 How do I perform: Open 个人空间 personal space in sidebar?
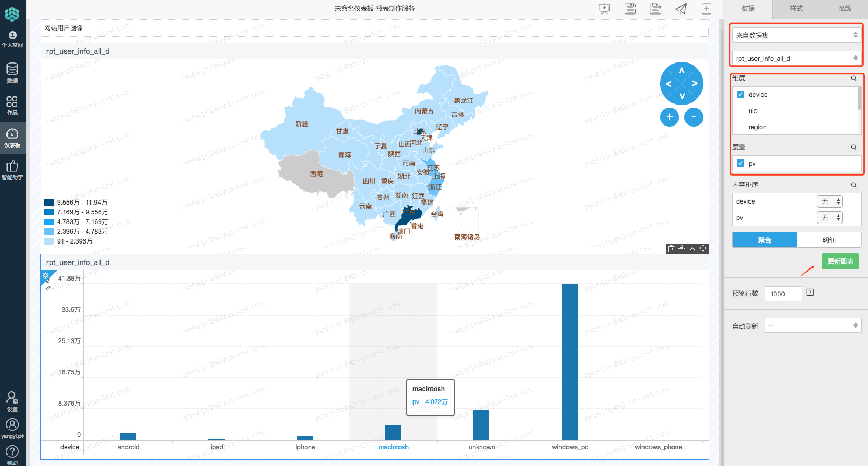point(12,39)
